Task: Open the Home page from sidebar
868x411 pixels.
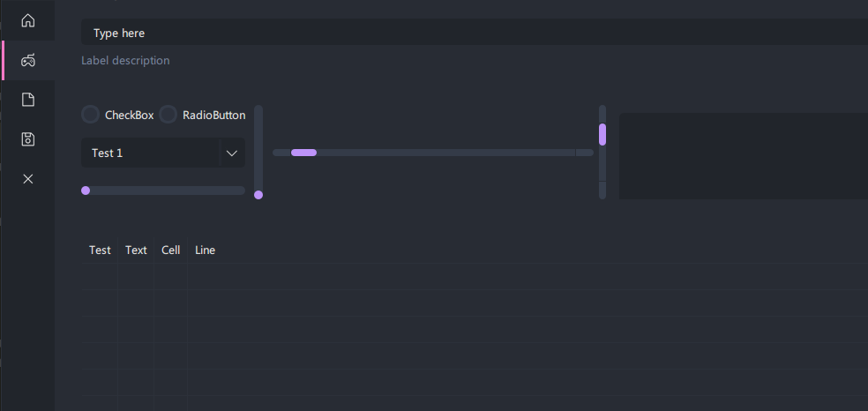Action: (x=28, y=20)
